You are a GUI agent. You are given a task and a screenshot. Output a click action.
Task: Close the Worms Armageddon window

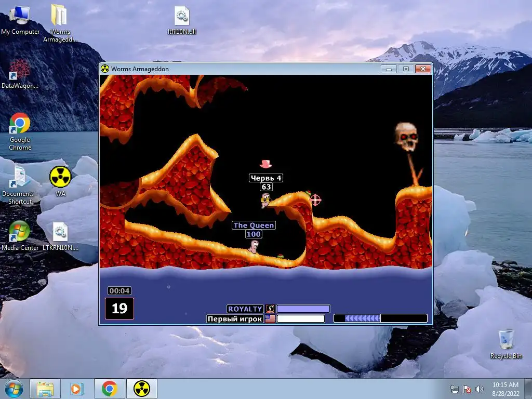(423, 69)
